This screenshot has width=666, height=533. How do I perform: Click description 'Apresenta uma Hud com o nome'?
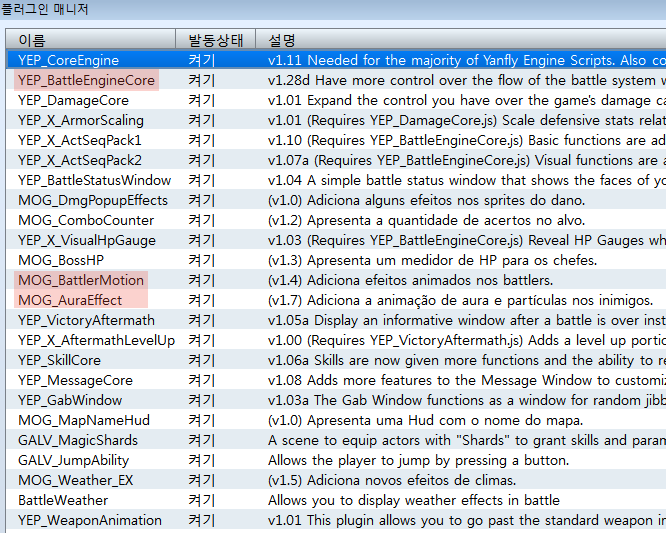(x=426, y=420)
